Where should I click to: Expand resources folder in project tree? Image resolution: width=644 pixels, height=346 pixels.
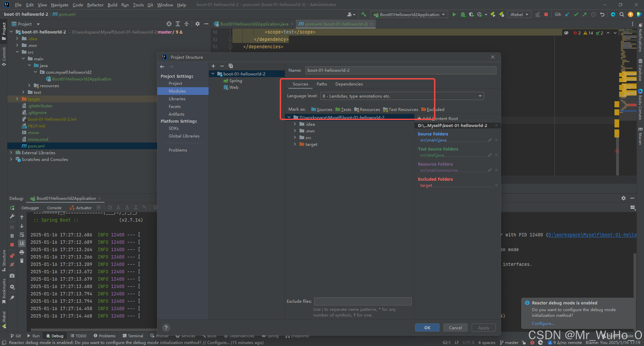29,85
